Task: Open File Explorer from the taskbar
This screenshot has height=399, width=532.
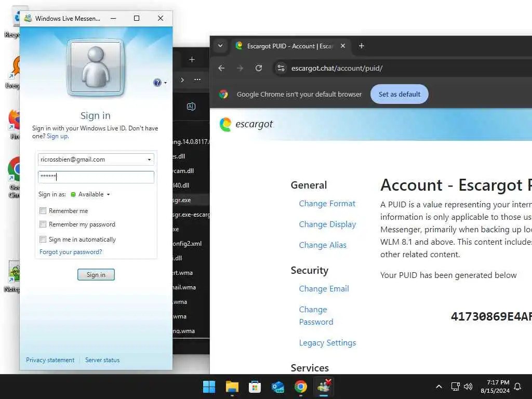Action: coord(232,387)
